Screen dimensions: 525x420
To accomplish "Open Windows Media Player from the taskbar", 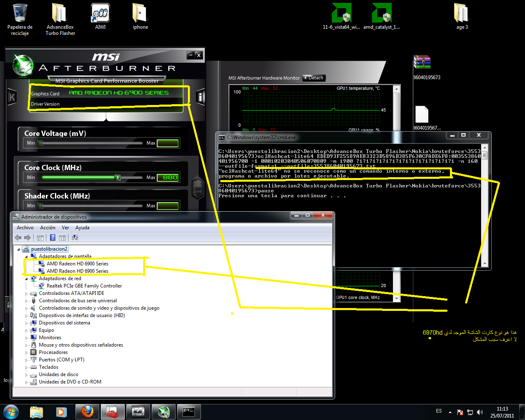I will 61,412.
